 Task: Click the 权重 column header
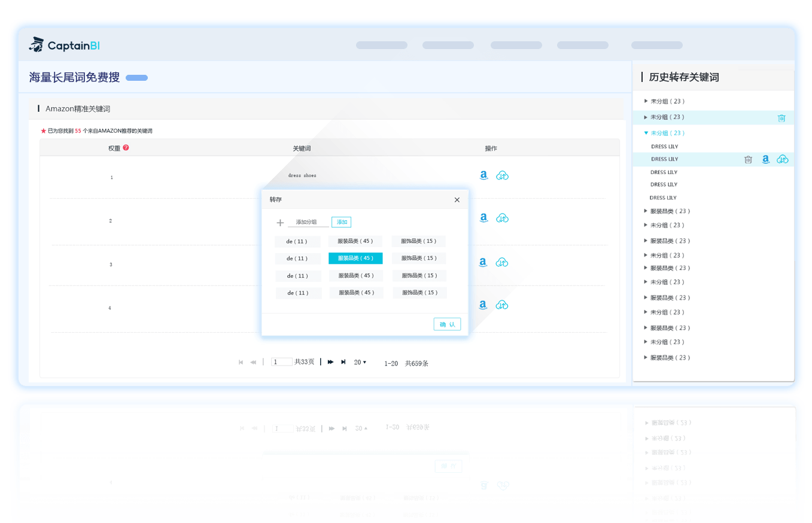114,148
